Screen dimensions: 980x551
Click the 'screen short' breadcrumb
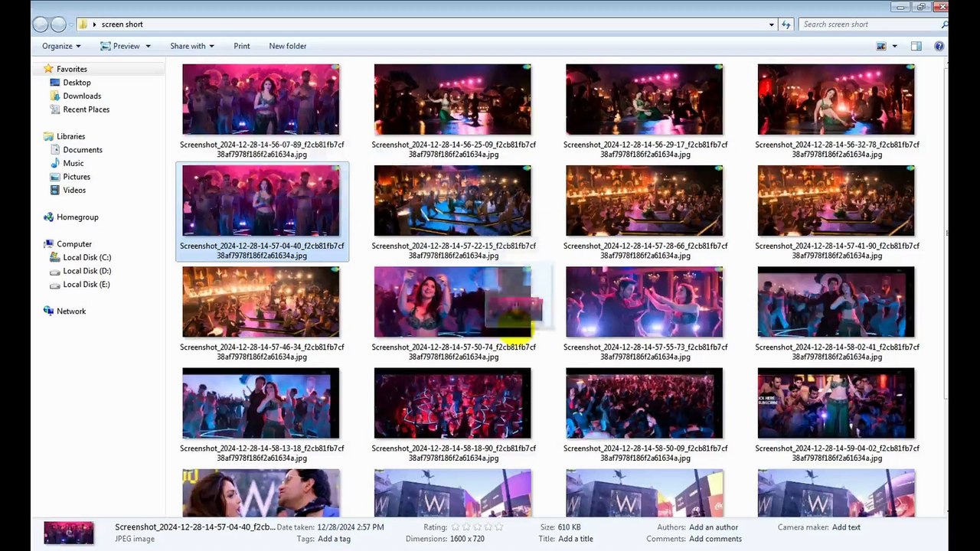pyautogui.click(x=122, y=24)
